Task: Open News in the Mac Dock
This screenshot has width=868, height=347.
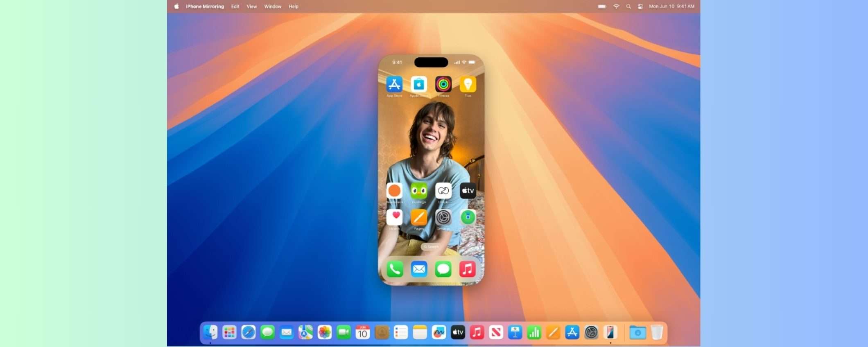Action: point(496,332)
